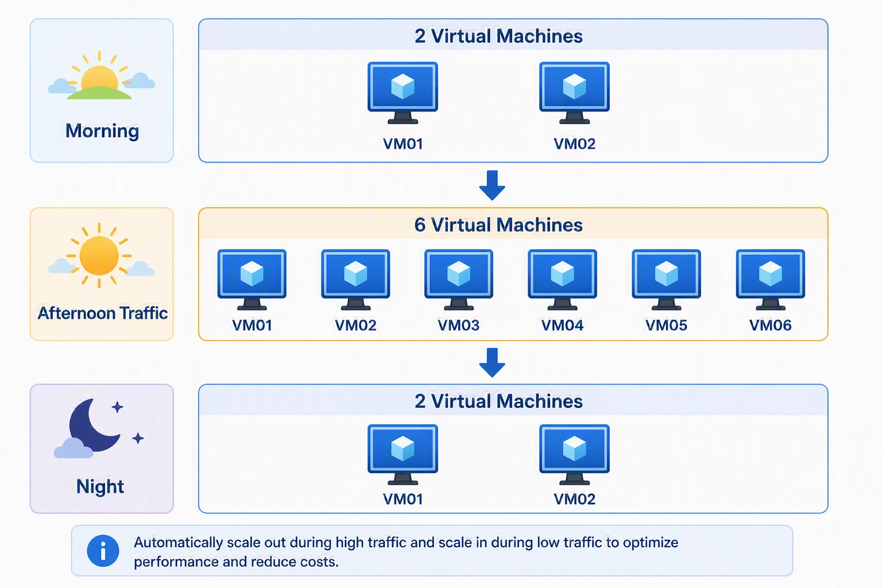882x588 pixels.
Task: Click VM02 label in the Afternoon panel
Action: click(x=356, y=326)
